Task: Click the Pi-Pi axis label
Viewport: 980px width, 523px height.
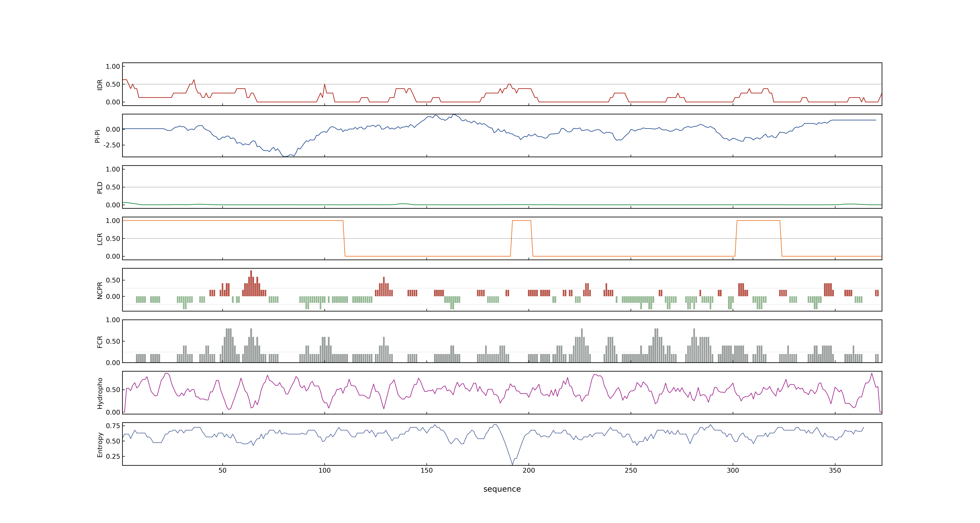Action: tap(97, 136)
